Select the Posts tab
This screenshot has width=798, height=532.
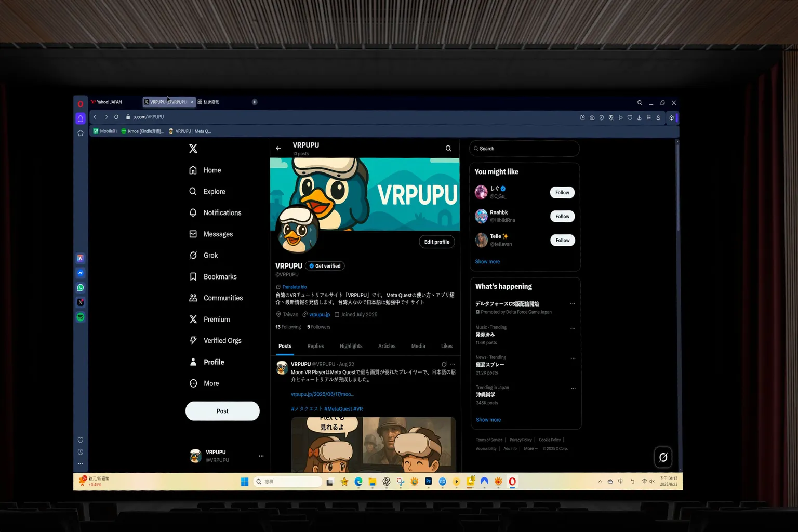(x=285, y=346)
